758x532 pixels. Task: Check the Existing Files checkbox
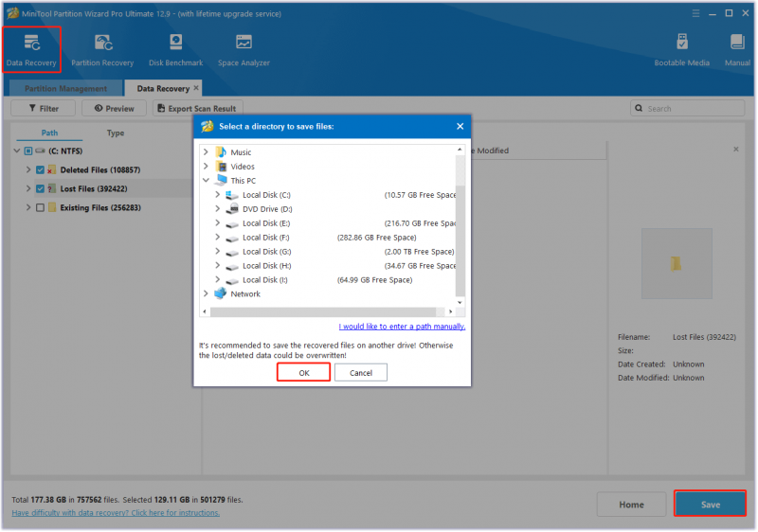pos(40,207)
